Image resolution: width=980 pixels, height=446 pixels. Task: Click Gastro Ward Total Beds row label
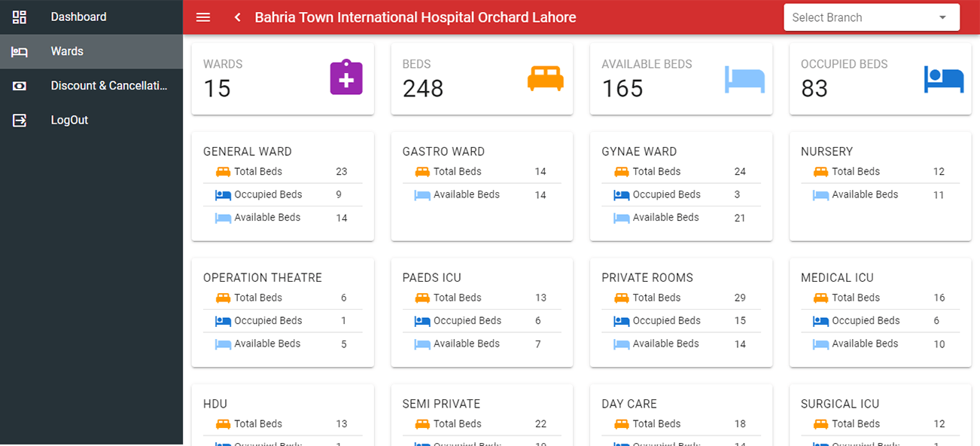click(457, 172)
